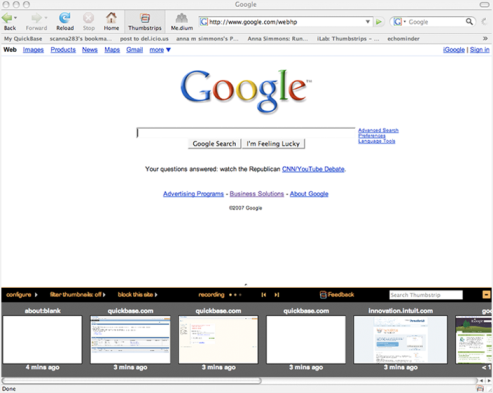Click the Google Search button

point(214,144)
